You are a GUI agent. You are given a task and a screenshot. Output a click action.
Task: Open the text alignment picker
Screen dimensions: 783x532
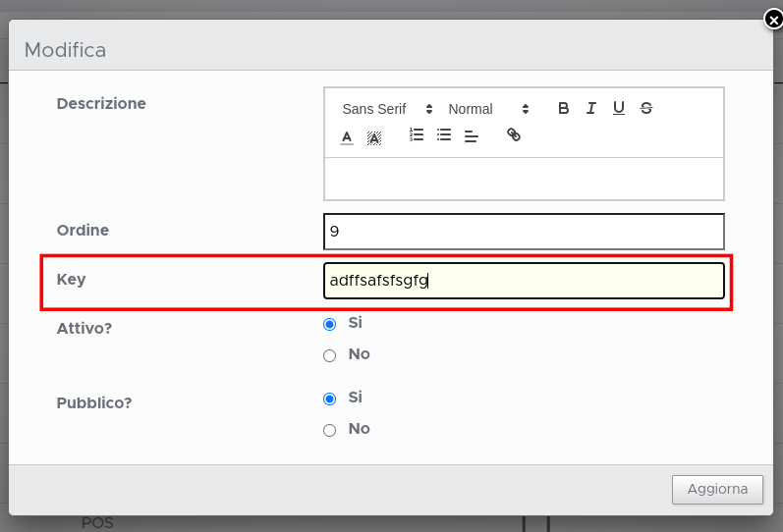click(x=472, y=135)
